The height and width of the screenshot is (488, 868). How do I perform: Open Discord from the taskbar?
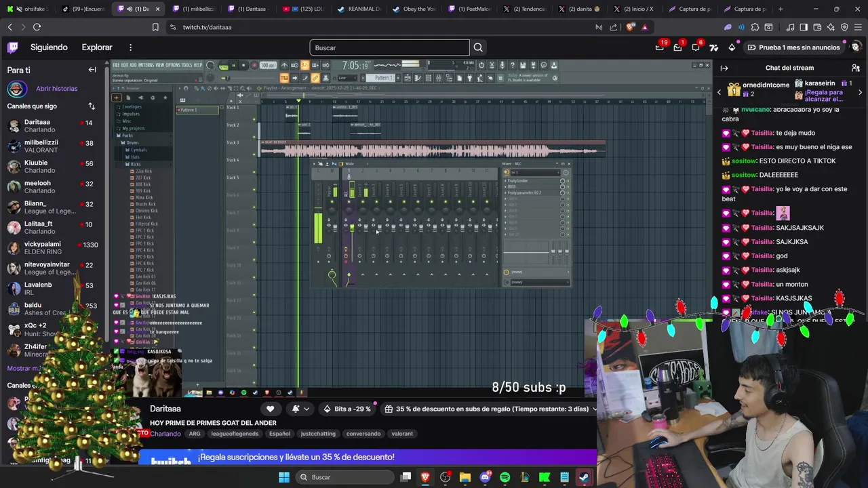coord(485,477)
